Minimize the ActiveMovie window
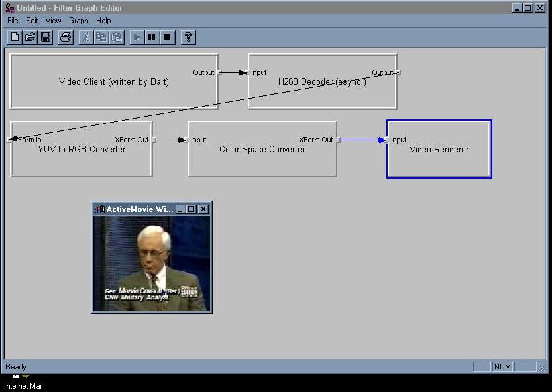This screenshot has height=392, width=552. point(180,209)
